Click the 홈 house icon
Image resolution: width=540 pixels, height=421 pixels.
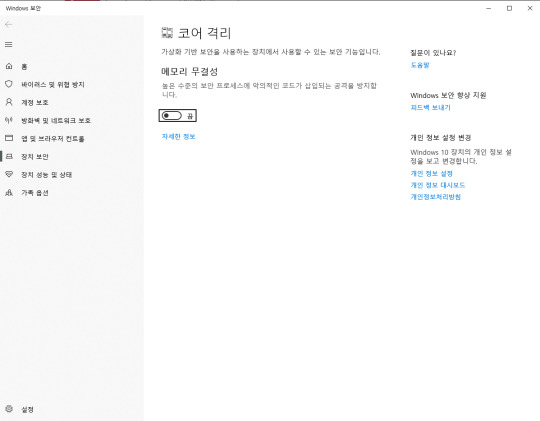(9, 66)
